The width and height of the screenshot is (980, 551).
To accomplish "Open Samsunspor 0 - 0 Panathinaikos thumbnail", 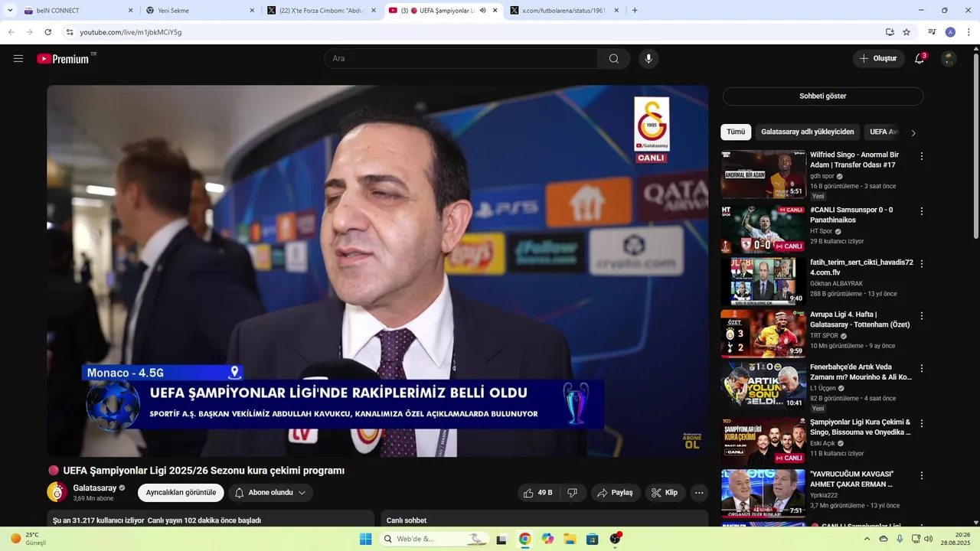I will coord(763,230).
